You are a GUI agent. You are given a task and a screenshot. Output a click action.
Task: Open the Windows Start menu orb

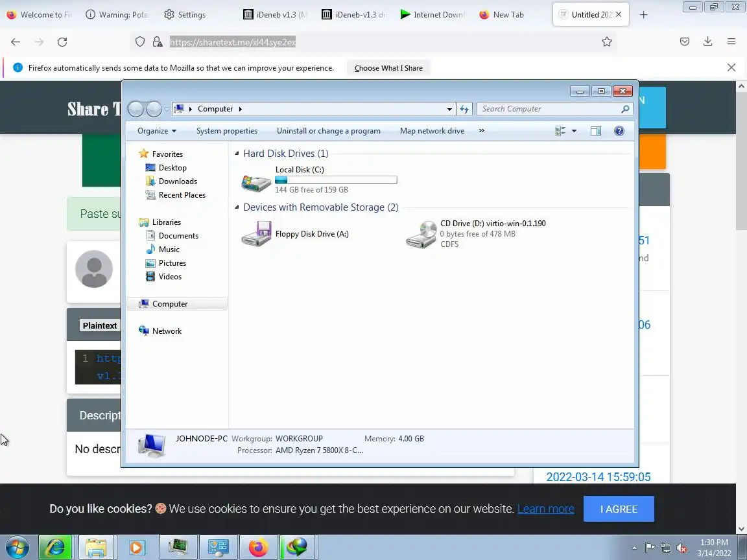point(17,547)
